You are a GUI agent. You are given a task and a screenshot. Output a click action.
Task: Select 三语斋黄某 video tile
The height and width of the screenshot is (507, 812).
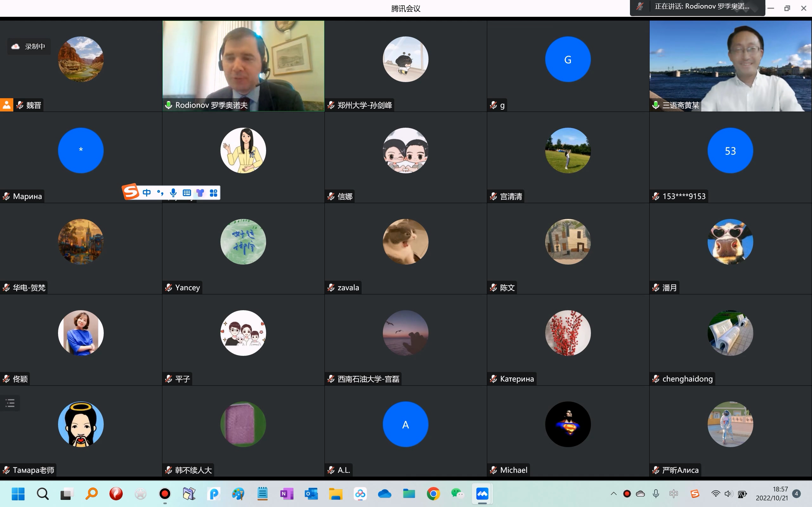(730, 66)
